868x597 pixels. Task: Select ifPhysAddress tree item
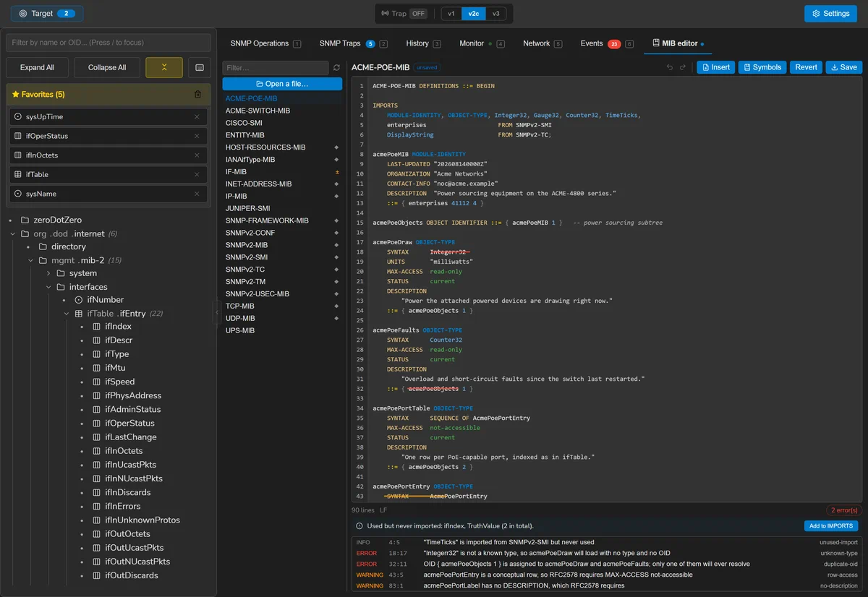133,395
